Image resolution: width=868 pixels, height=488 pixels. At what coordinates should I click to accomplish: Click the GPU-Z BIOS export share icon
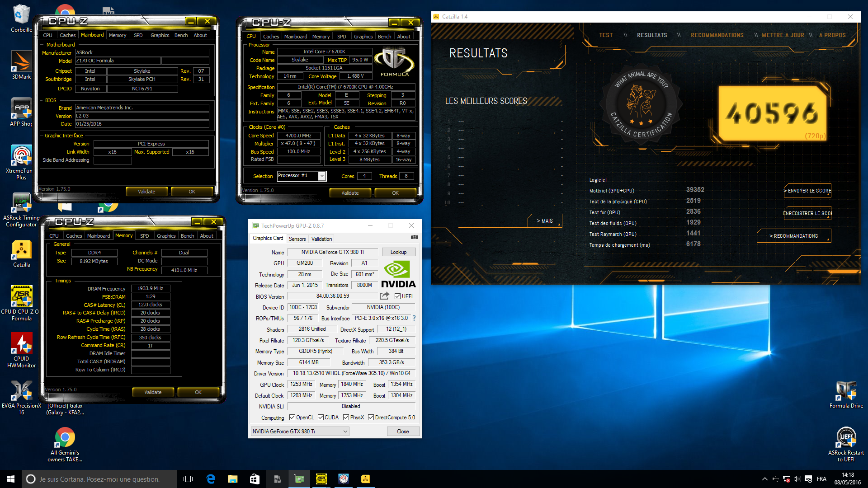pyautogui.click(x=384, y=296)
